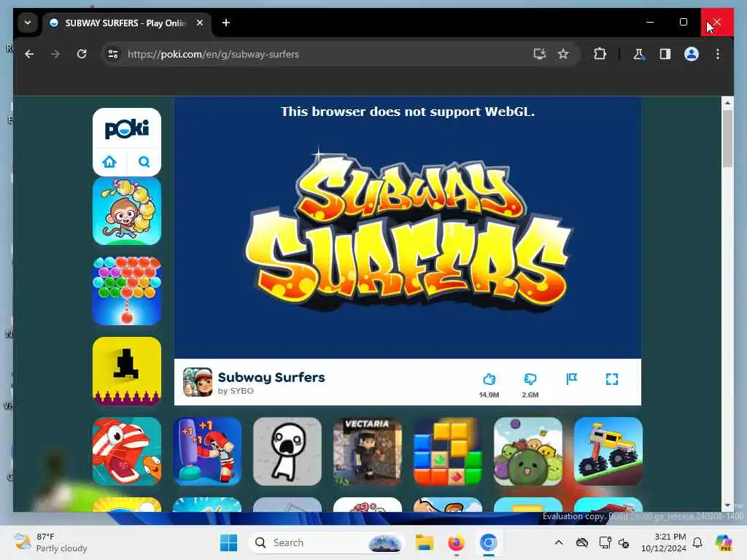Viewport: 747px width, 560px height.
Task: Open a new browser tab
Action: pos(226,23)
